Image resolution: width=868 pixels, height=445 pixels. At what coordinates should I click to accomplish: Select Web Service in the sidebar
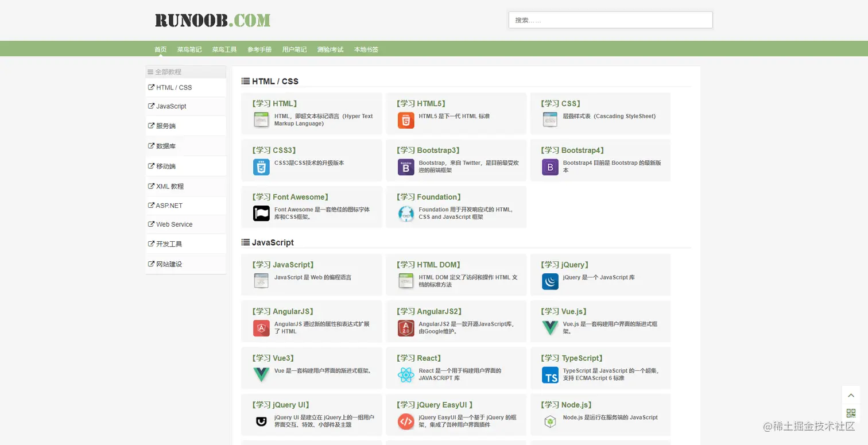pyautogui.click(x=186, y=225)
